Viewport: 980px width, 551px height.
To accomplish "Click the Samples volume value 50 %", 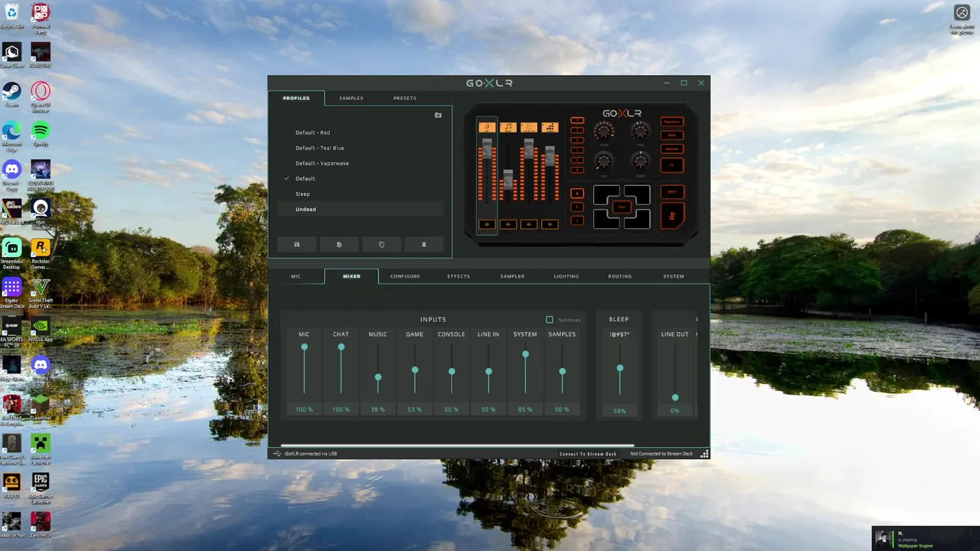I will pyautogui.click(x=562, y=409).
